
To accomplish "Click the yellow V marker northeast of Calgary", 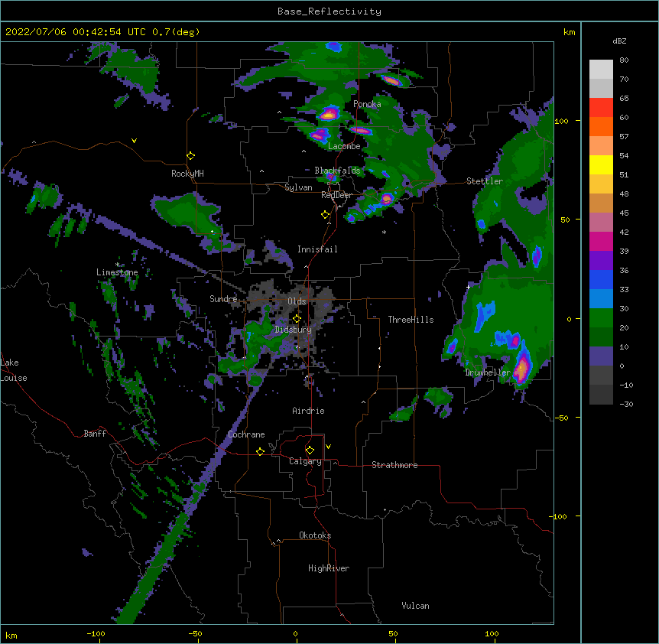I will click(x=328, y=447).
